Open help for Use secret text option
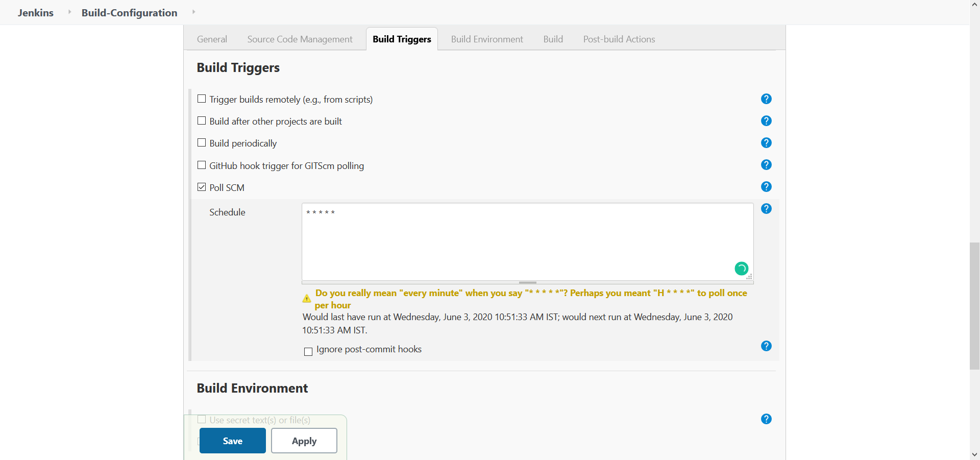Image resolution: width=980 pixels, height=460 pixels. pos(766,419)
